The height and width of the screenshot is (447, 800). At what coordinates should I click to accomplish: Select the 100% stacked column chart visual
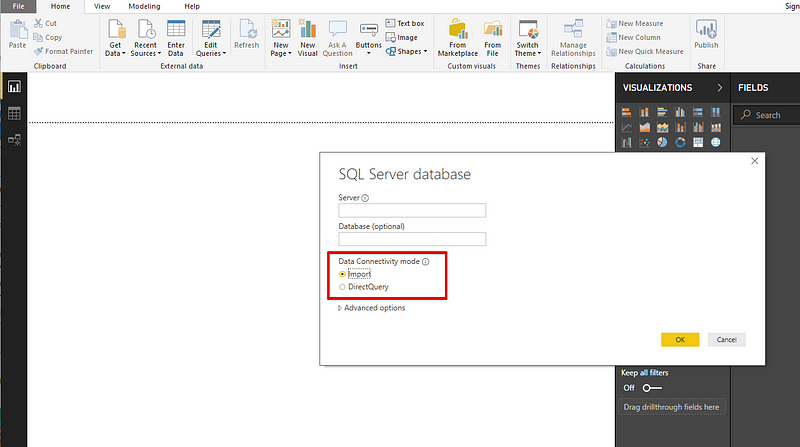coord(716,112)
